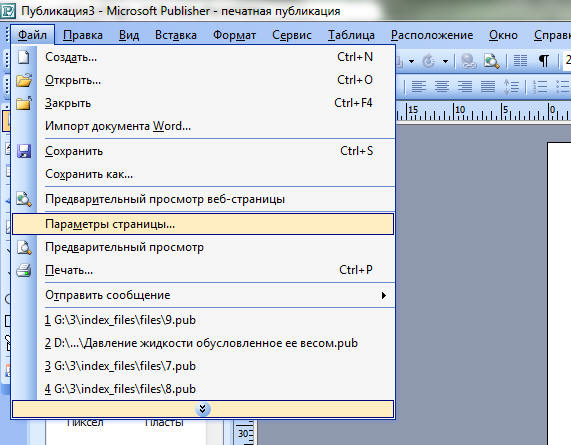The image size is (571, 445).
Task: Open the Вставка menu
Action: pos(176,35)
